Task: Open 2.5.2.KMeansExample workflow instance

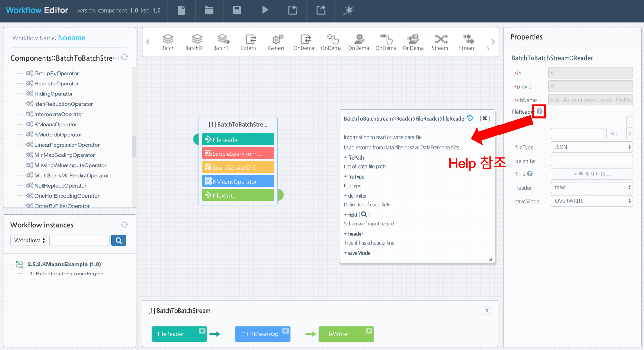Action: 64,264
